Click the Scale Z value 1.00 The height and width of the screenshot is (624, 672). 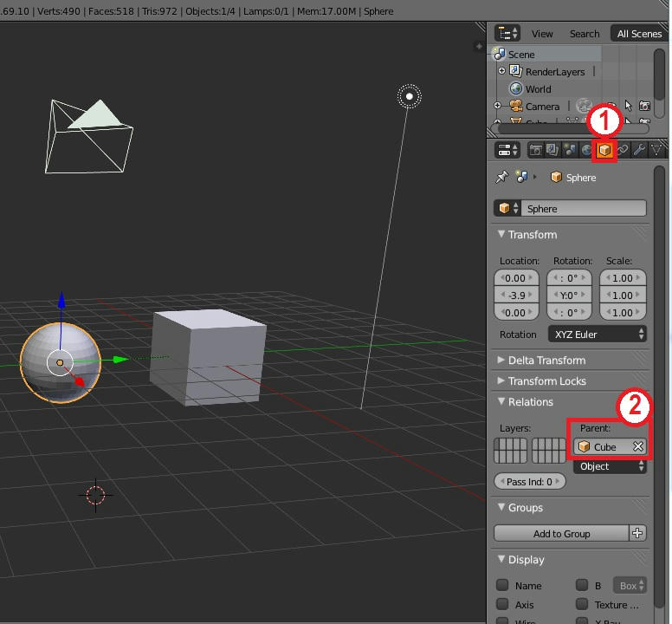[623, 313]
